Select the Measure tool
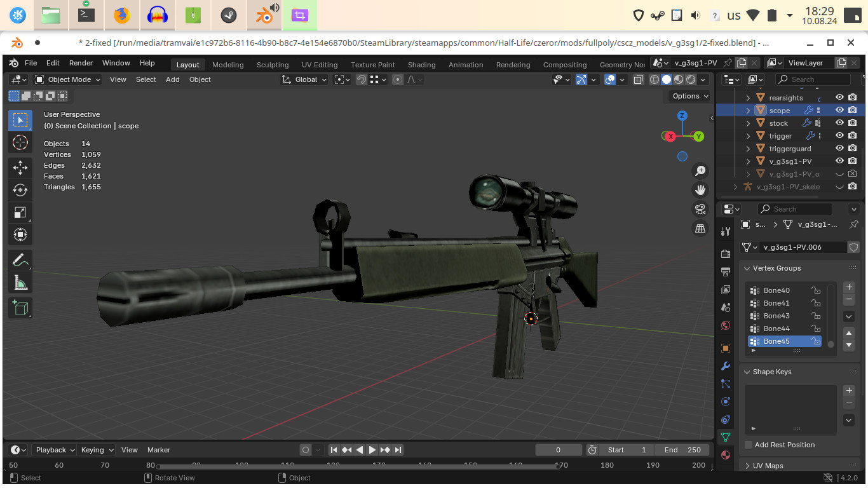Image resolution: width=868 pixels, height=488 pixels. [x=20, y=283]
